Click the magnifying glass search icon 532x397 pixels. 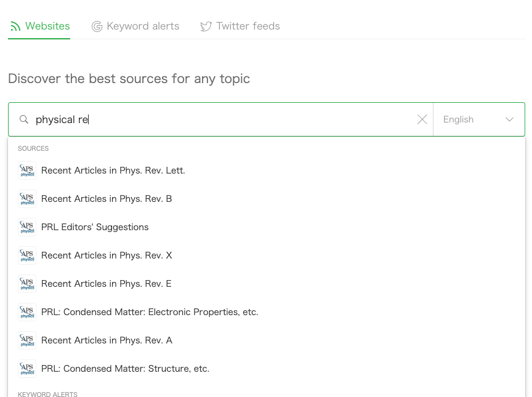24,119
